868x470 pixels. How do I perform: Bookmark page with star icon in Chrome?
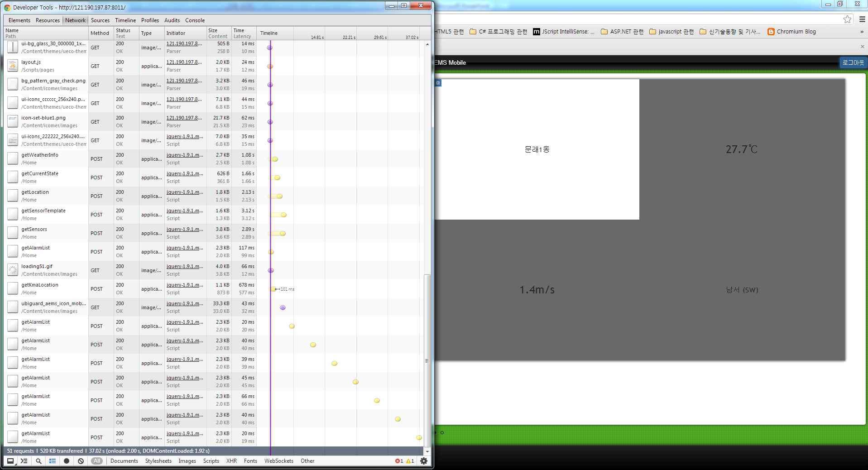point(847,19)
